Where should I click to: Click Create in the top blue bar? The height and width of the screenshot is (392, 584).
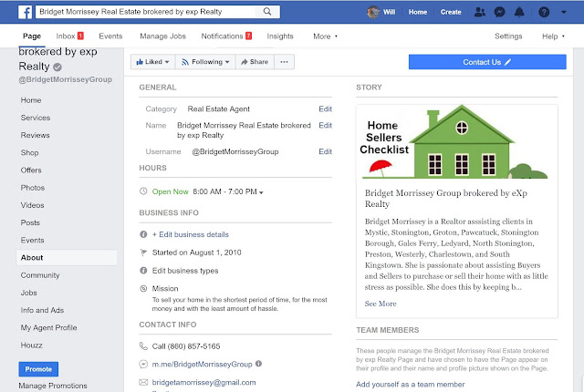click(451, 12)
